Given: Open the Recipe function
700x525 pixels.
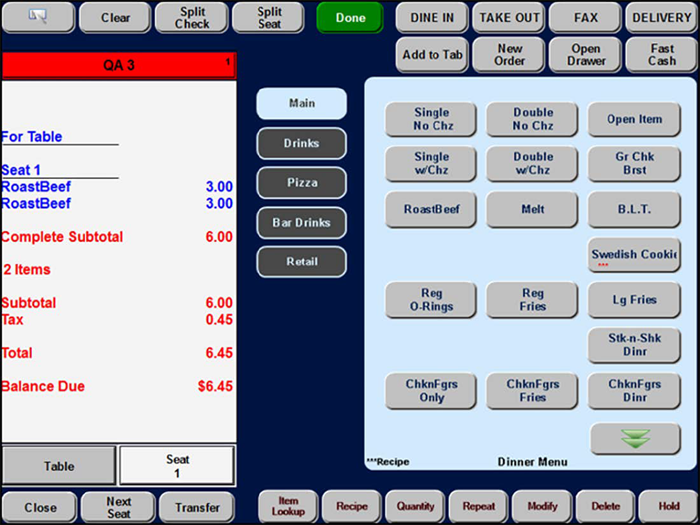Looking at the screenshot, I should [352, 507].
